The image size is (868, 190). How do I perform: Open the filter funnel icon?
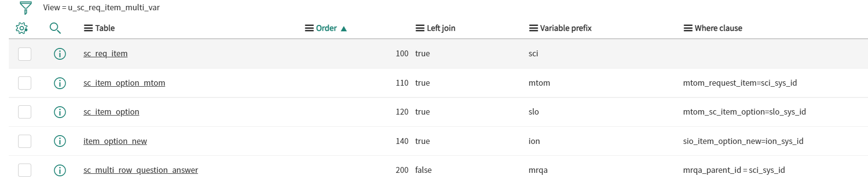(x=25, y=8)
